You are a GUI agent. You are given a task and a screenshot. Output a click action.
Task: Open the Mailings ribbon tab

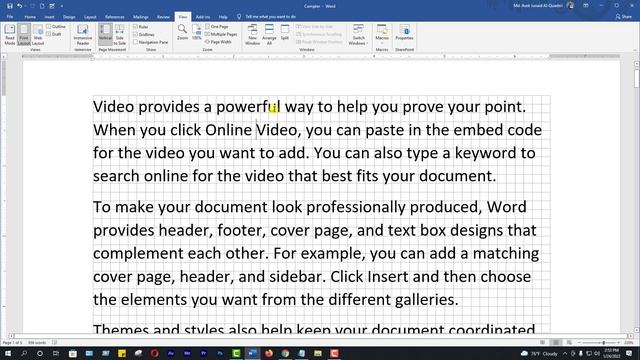pos(140,17)
